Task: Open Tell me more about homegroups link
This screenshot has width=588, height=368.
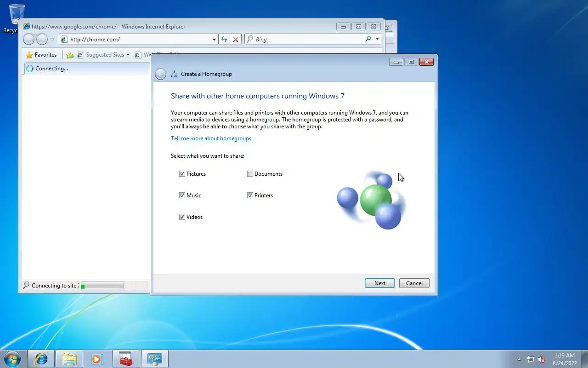Action: pyautogui.click(x=211, y=138)
